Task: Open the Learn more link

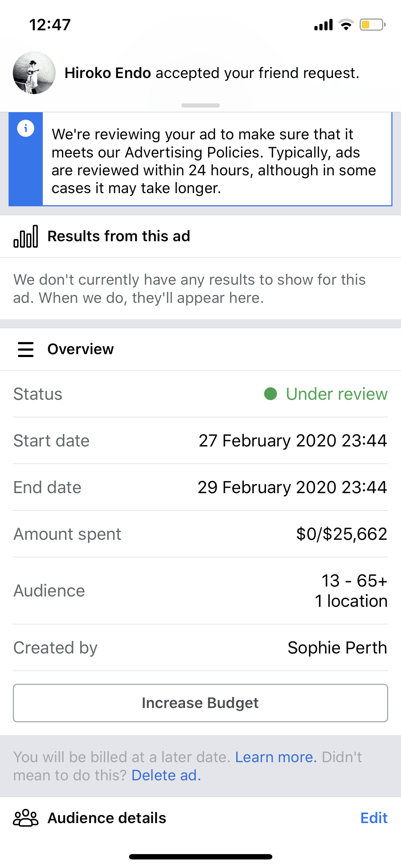Action: (276, 757)
